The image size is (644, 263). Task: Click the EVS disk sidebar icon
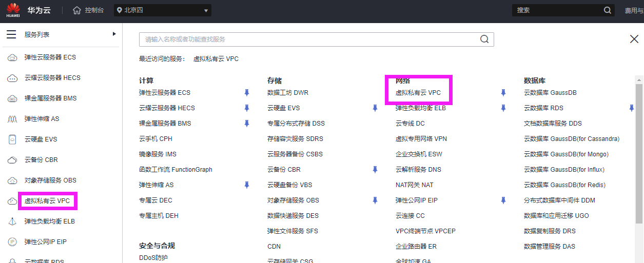[x=12, y=139]
